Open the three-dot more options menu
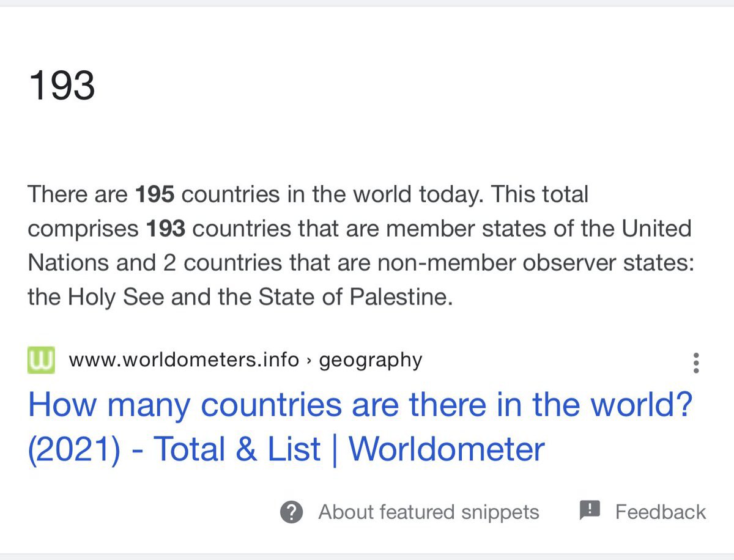Image resolution: width=734 pixels, height=560 pixels. 695,363
